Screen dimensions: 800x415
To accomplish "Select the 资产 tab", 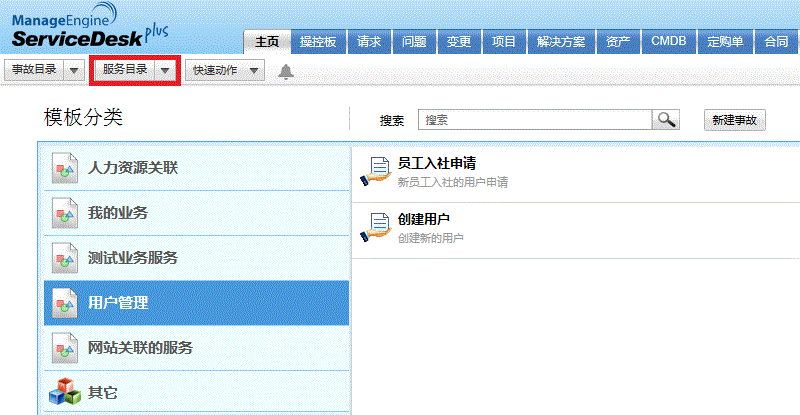I will (618, 42).
